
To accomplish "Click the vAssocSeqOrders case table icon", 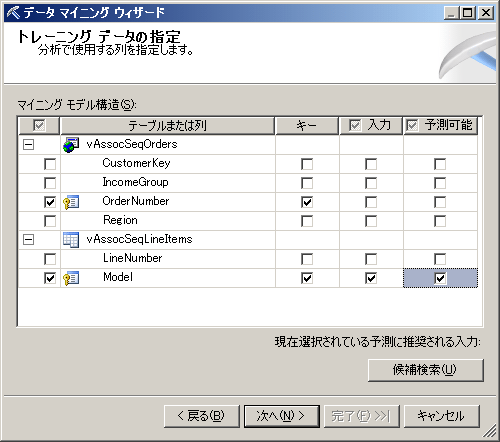I will tap(71, 145).
